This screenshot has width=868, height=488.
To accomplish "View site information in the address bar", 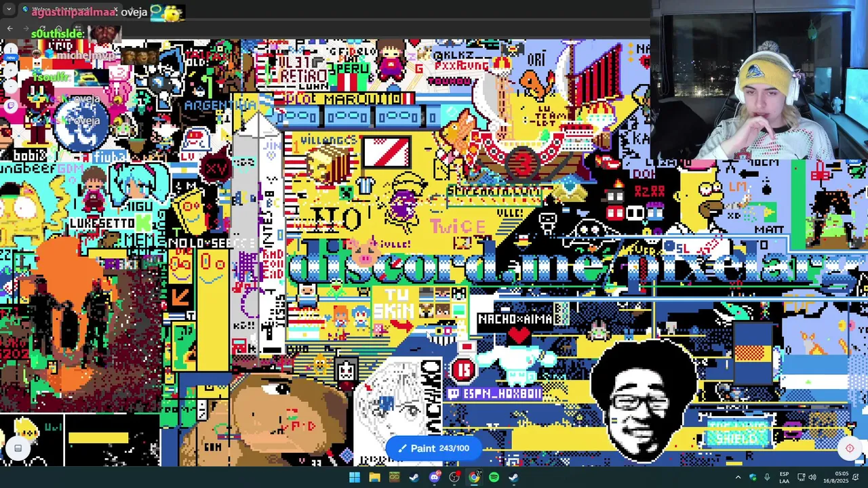I will 78,28.
